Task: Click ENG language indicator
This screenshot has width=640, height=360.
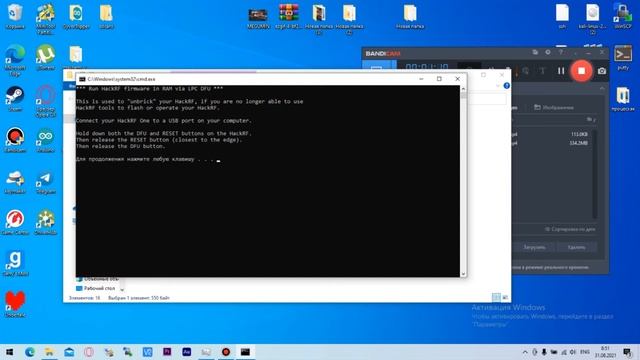Action: [x=584, y=352]
